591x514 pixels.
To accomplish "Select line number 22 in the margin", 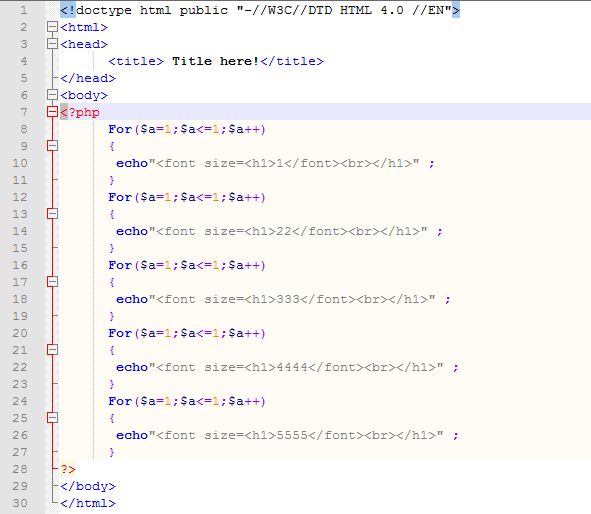I will 20,367.
